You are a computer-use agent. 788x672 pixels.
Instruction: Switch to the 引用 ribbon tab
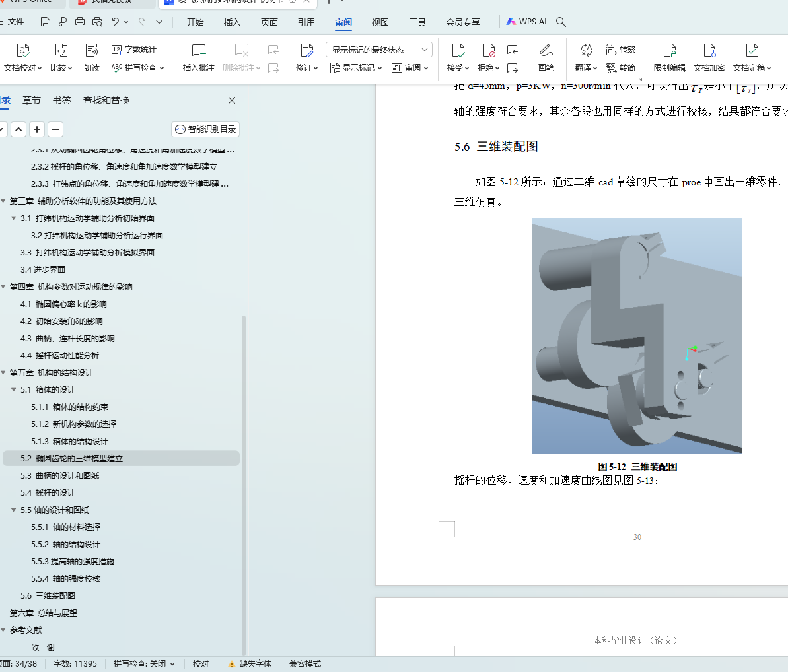tap(306, 22)
